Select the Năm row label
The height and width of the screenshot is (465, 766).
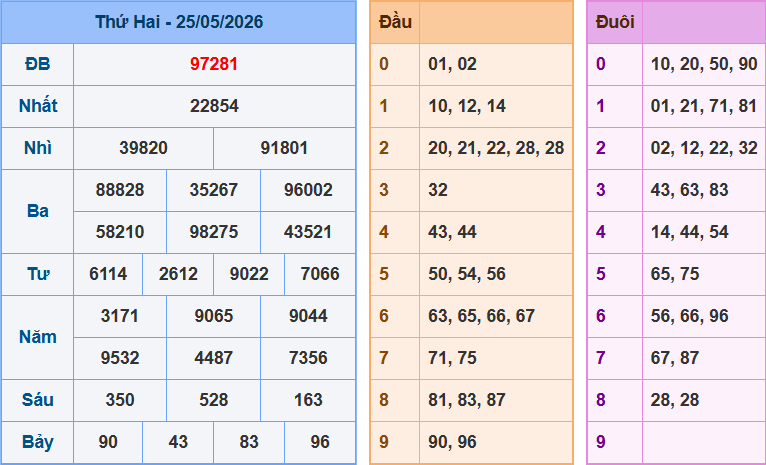pos(38,337)
